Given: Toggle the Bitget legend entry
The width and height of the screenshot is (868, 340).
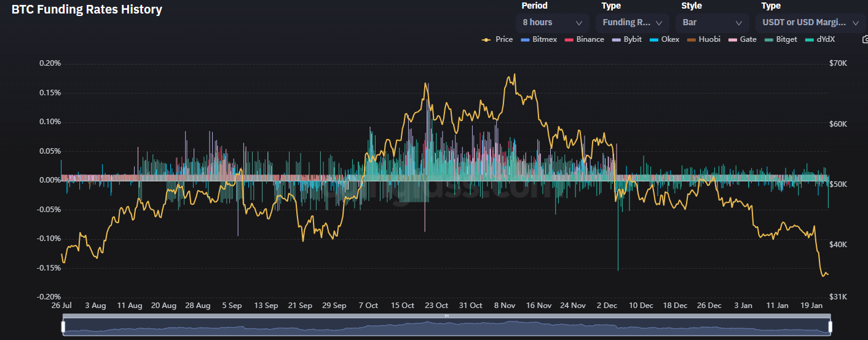Looking at the screenshot, I should (x=780, y=39).
